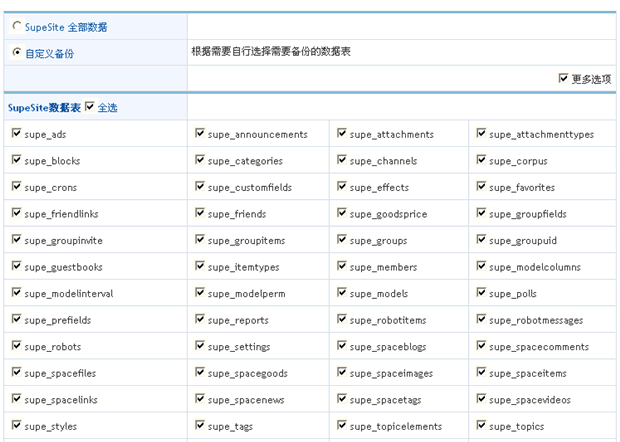This screenshot has width=620, height=442.
Task: Uncheck supe_announcements checkbox
Action: pyautogui.click(x=200, y=133)
